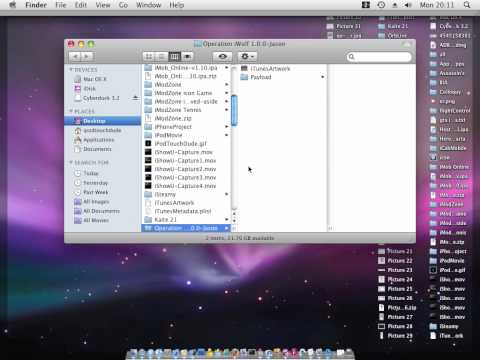Collapse the SEARCH FOR sidebar section

point(71,162)
